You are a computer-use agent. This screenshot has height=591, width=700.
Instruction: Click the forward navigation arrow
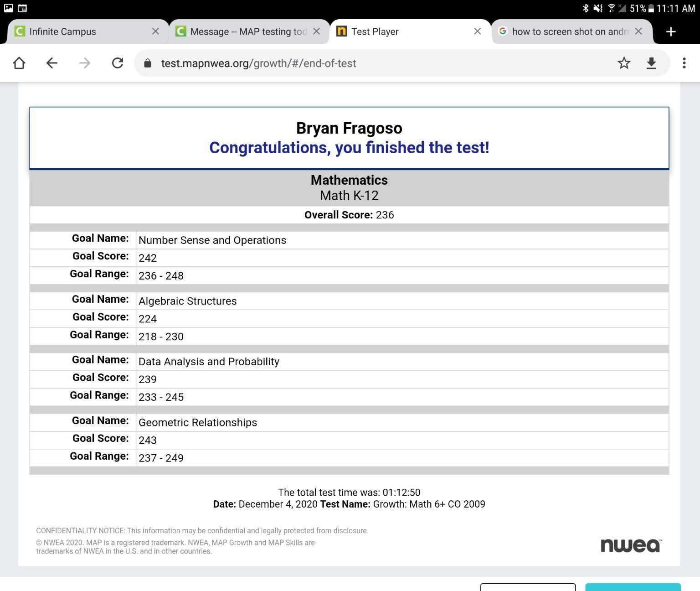85,63
